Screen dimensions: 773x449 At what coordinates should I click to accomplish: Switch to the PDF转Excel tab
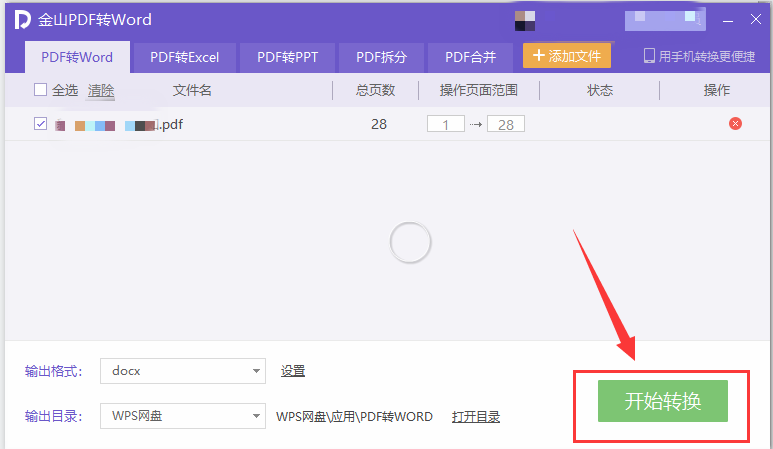184,57
